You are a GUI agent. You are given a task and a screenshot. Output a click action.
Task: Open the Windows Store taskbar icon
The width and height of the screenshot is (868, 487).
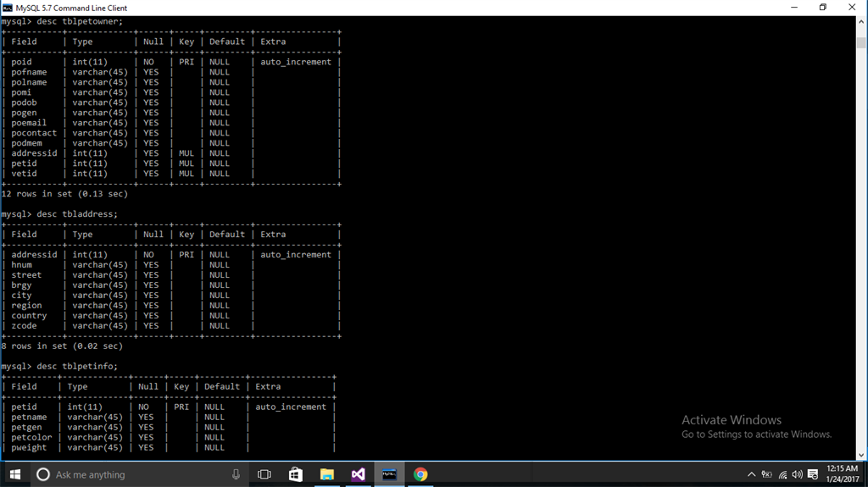[296, 474]
